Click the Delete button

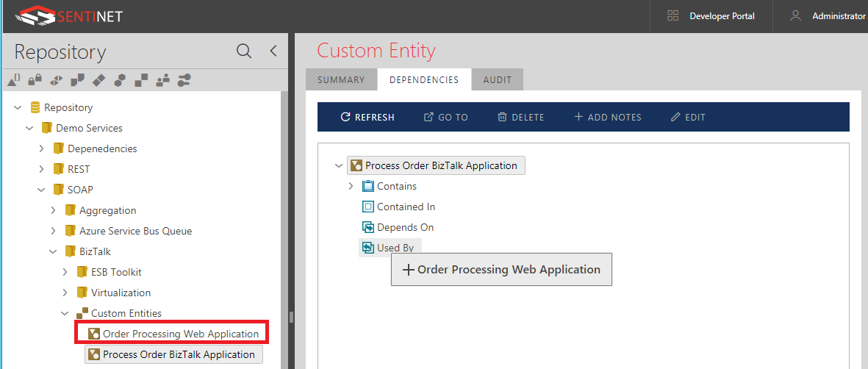click(521, 117)
